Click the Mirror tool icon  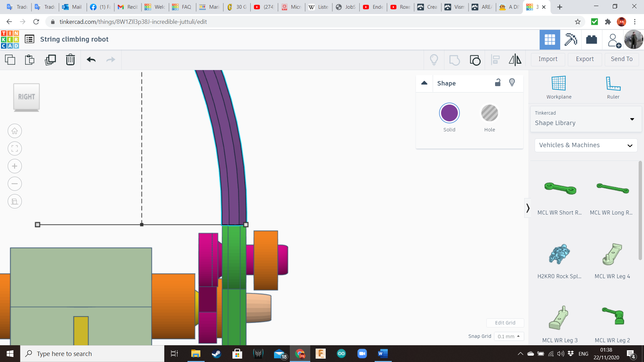pyautogui.click(x=515, y=60)
